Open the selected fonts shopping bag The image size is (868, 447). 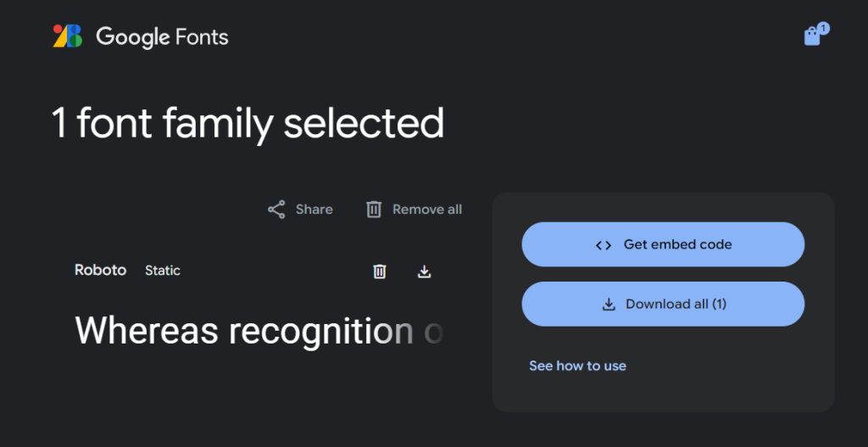pos(812,36)
